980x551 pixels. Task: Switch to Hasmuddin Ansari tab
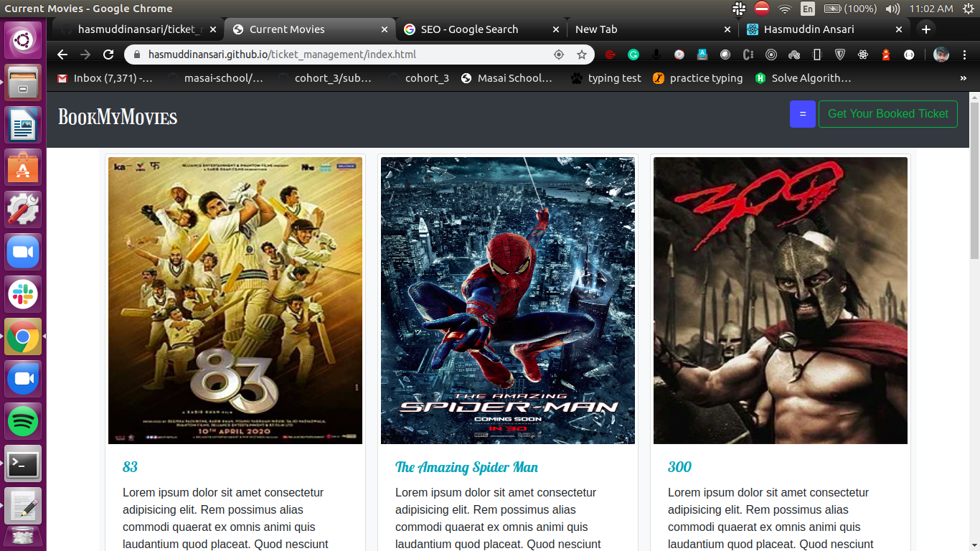click(809, 29)
